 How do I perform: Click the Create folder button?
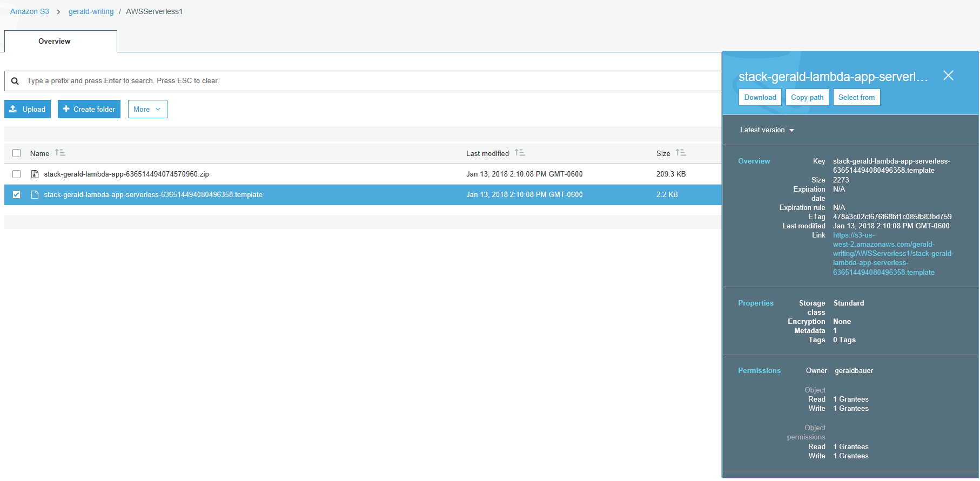click(x=89, y=109)
